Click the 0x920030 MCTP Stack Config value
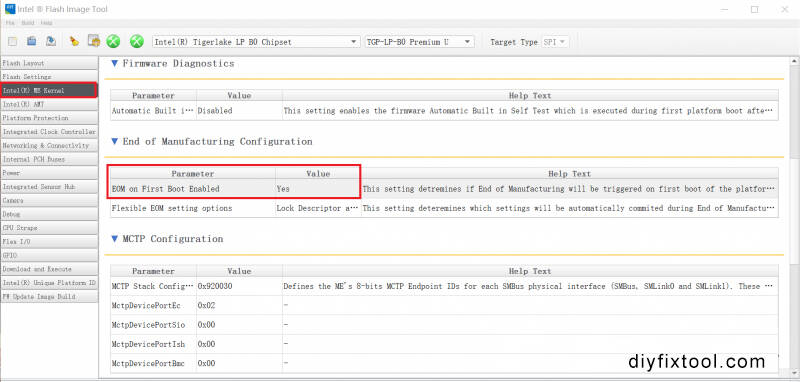This screenshot has width=800, height=382. pos(239,286)
